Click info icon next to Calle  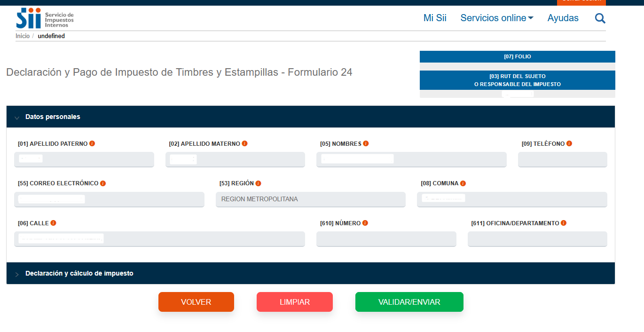coord(53,223)
